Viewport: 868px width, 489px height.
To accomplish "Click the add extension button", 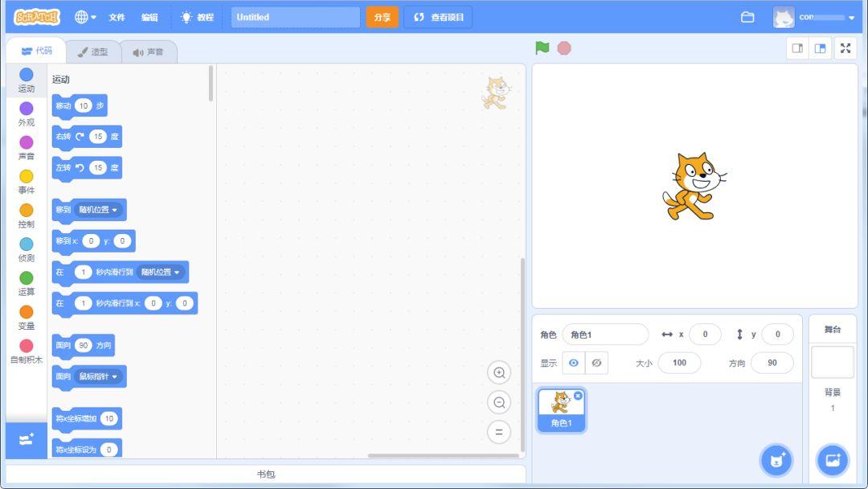I will point(26,440).
